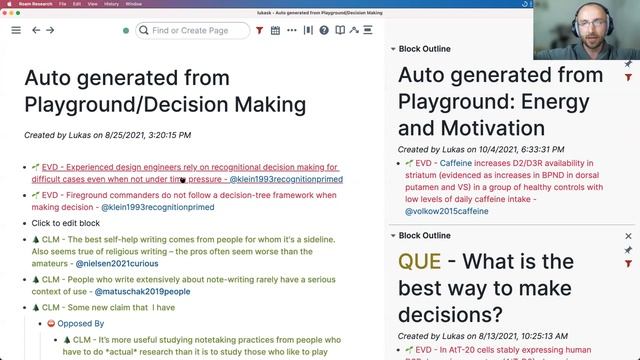Viewport: 640px width, 360px height.
Task: Click the green sync status dot
Action: click(126, 31)
